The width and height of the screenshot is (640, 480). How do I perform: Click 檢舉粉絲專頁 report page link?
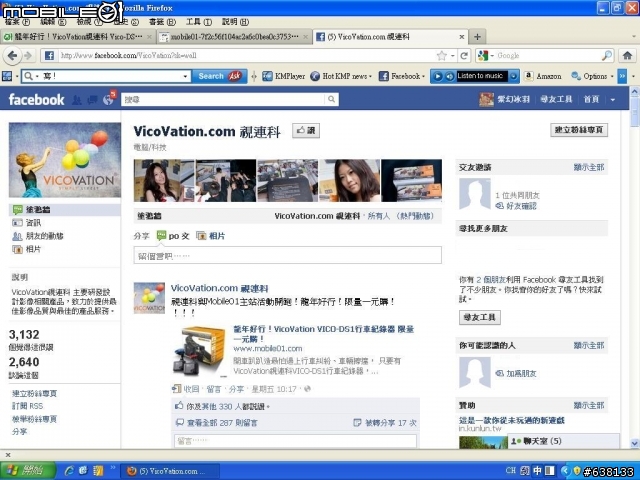[x=34, y=419]
